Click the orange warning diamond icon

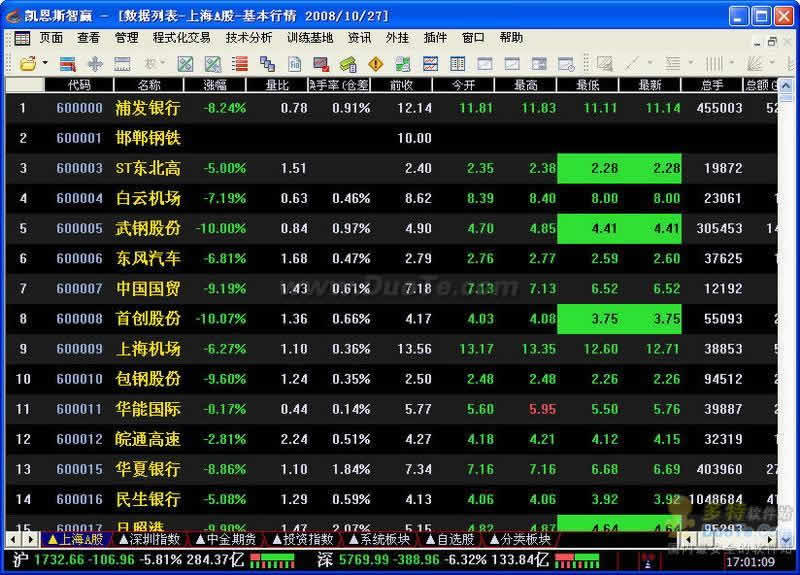(x=376, y=64)
